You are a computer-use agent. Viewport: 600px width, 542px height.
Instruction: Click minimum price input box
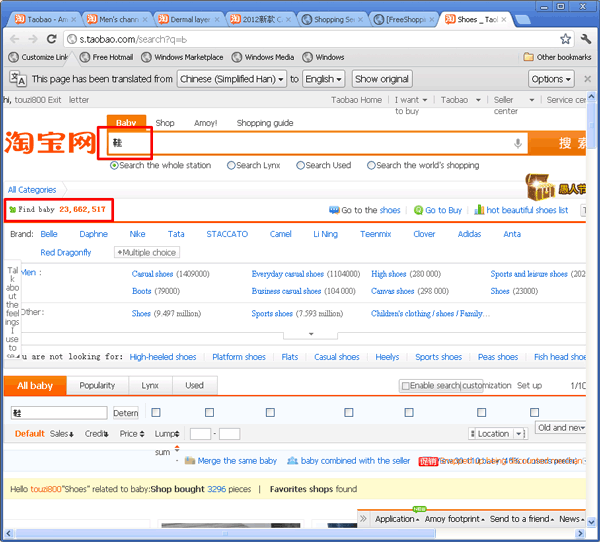coord(200,434)
